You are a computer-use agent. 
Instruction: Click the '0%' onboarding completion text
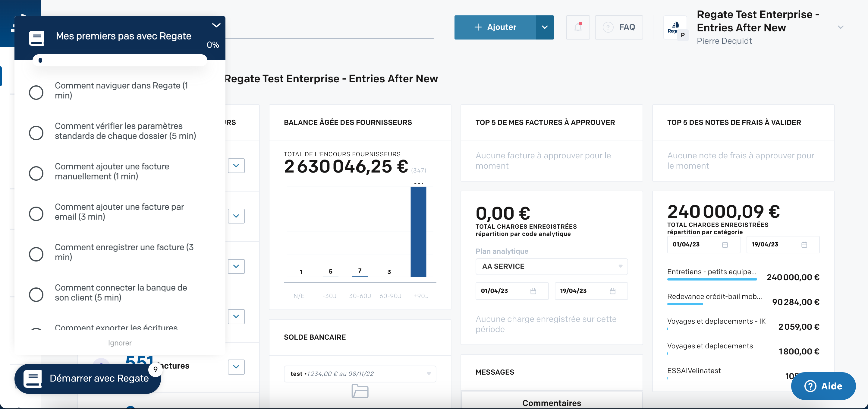[x=212, y=45]
